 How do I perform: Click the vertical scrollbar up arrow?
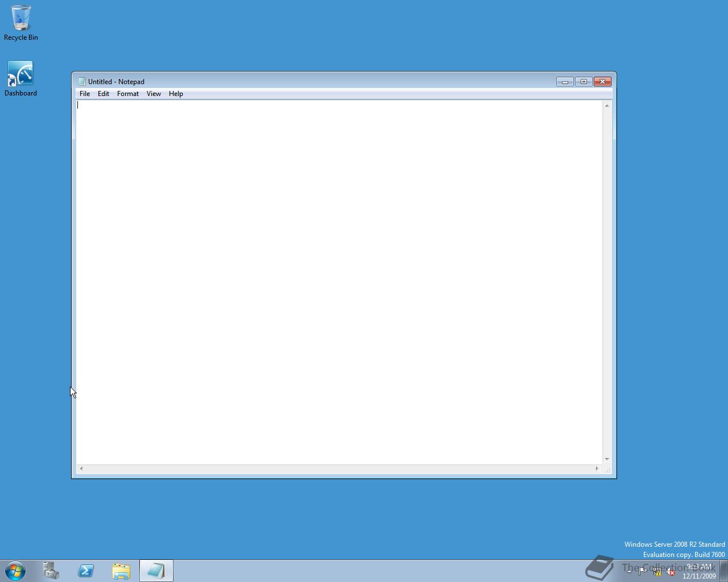point(607,106)
